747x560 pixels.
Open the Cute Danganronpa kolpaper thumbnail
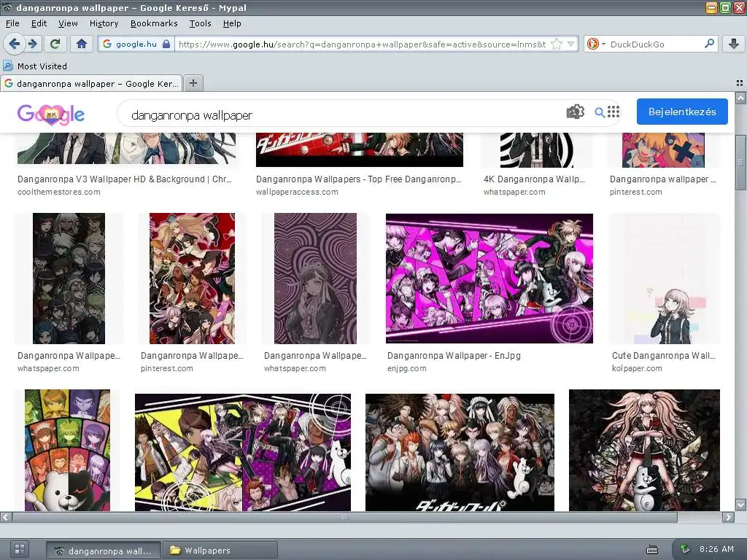click(665, 279)
